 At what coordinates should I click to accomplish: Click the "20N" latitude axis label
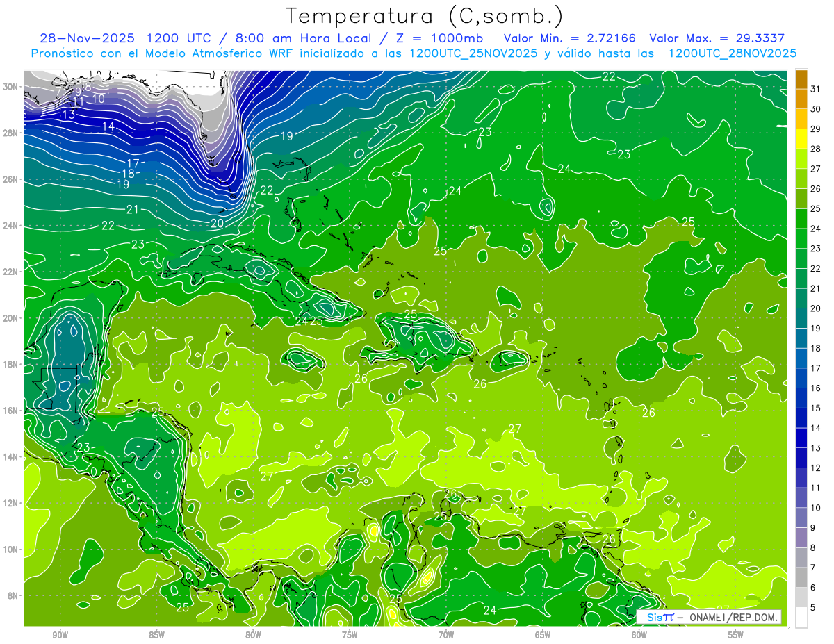[x=10, y=318]
